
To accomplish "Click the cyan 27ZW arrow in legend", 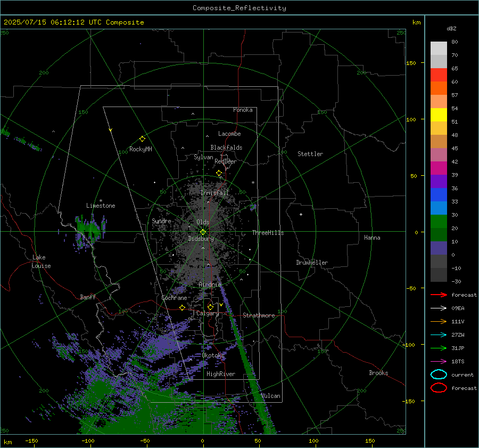I will 439,335.
